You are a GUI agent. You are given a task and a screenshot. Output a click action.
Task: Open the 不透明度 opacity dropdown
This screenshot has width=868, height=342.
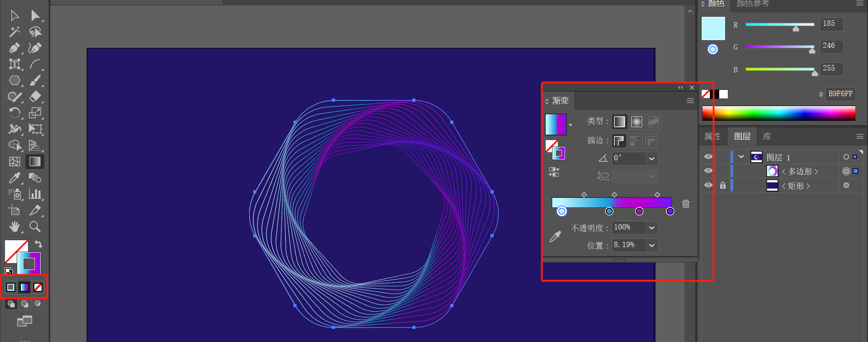pos(651,228)
